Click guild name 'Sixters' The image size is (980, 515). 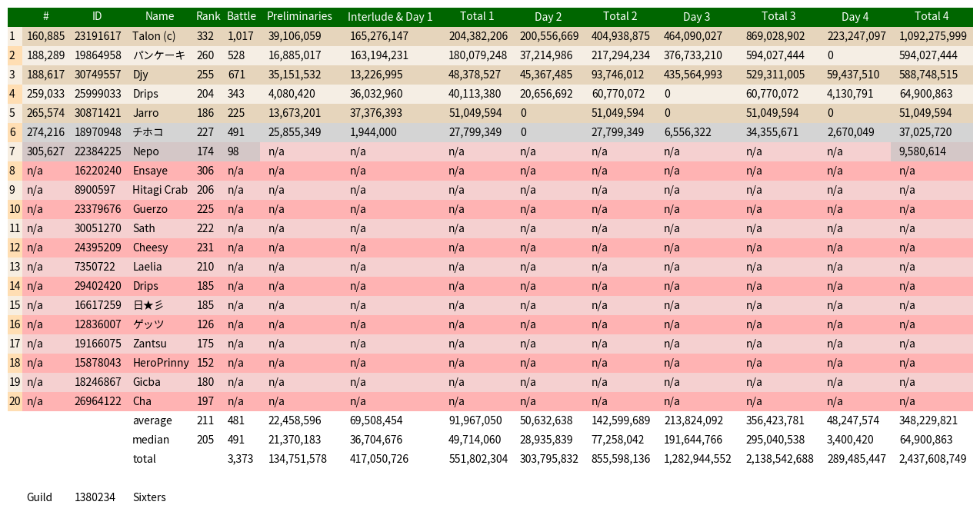[149, 497]
